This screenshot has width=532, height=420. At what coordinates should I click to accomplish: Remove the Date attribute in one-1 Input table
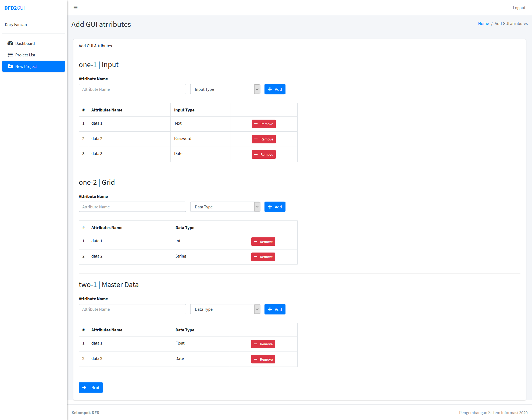coord(263,154)
